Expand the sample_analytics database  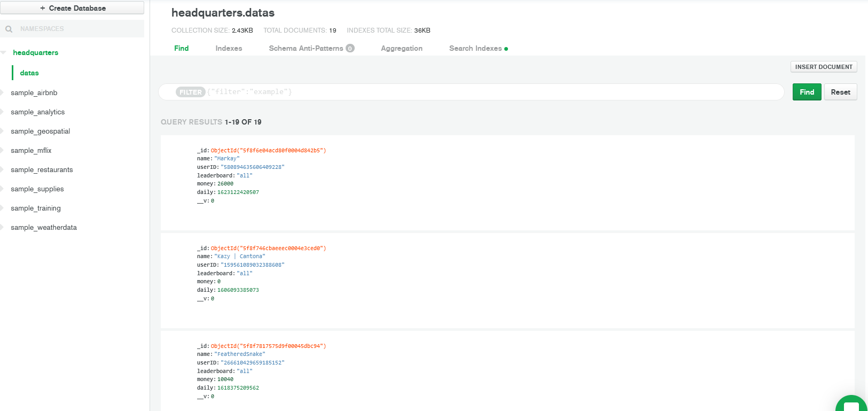click(2, 112)
